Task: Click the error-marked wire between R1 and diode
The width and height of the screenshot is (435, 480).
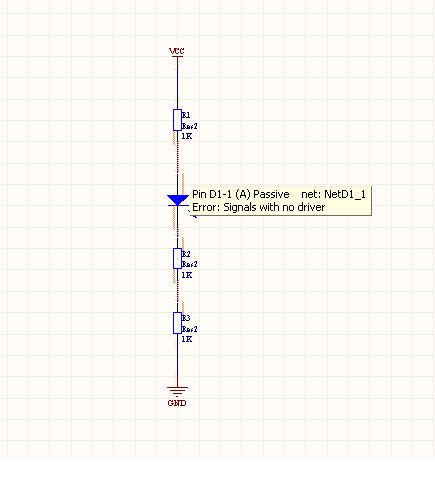Action: (177, 157)
